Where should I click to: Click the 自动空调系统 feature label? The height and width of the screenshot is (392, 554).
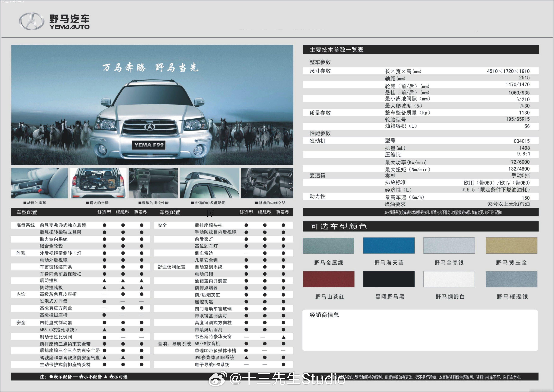pyautogui.click(x=209, y=267)
